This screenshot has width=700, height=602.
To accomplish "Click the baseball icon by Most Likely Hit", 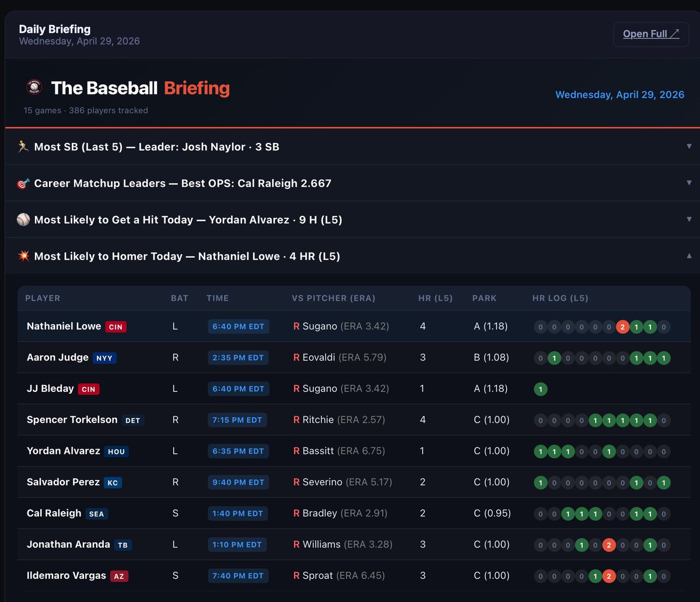I will (23, 219).
